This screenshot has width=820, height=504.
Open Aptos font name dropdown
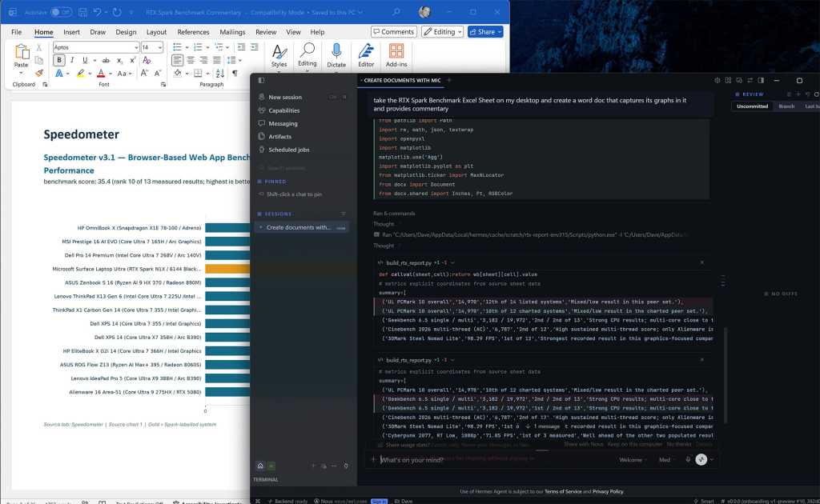point(136,47)
